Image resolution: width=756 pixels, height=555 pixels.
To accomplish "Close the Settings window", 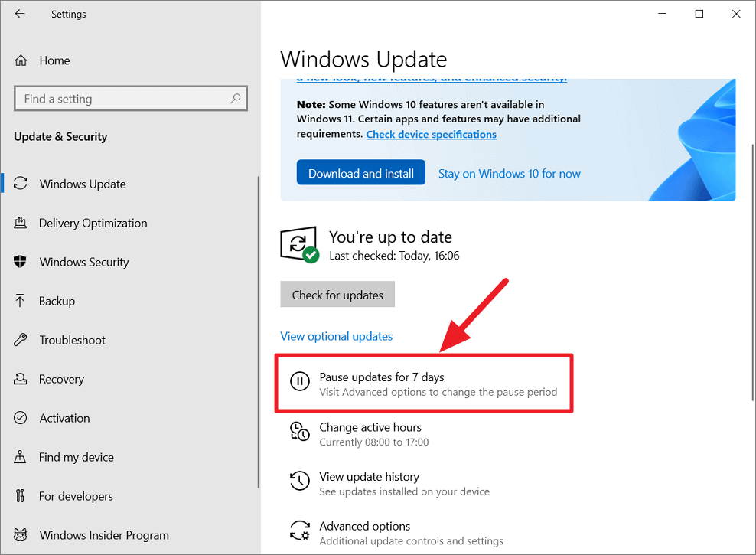I will point(736,14).
